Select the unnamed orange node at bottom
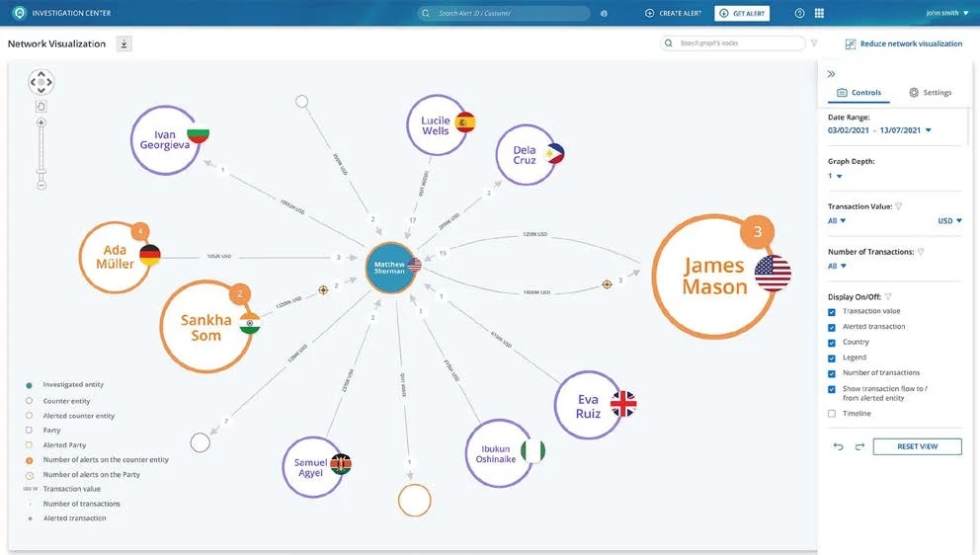This screenshot has width=980, height=555. pyautogui.click(x=414, y=500)
